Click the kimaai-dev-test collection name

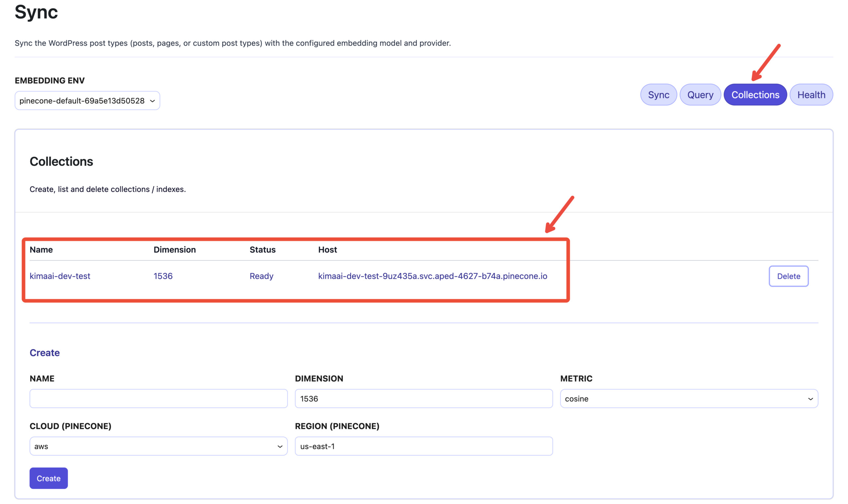coord(60,276)
